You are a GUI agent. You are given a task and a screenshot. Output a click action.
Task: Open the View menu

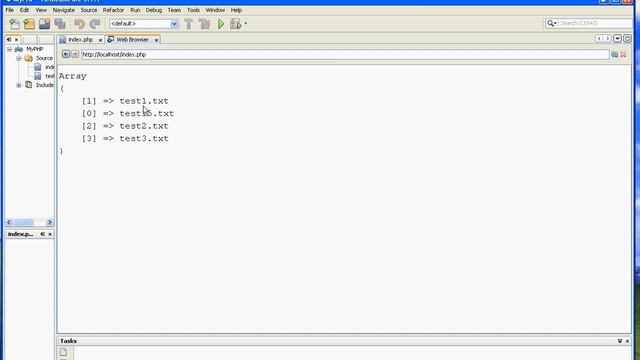pos(41,10)
